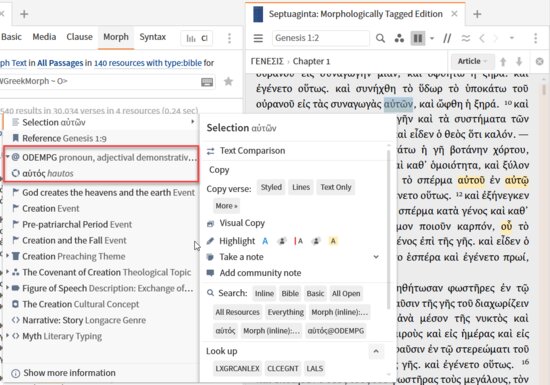Screen dimensions: 550x385
Task: Click the keyboard icon in search box
Action: click(207, 82)
